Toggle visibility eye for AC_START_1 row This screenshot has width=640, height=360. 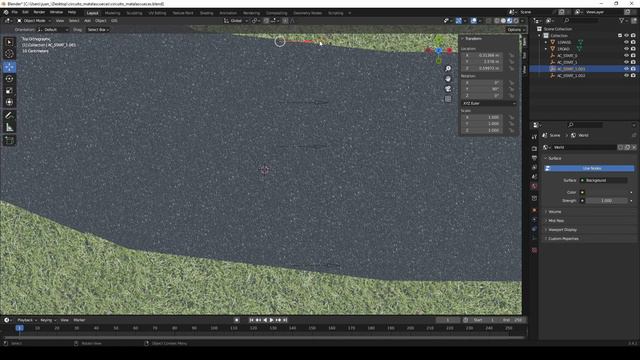(x=627, y=62)
